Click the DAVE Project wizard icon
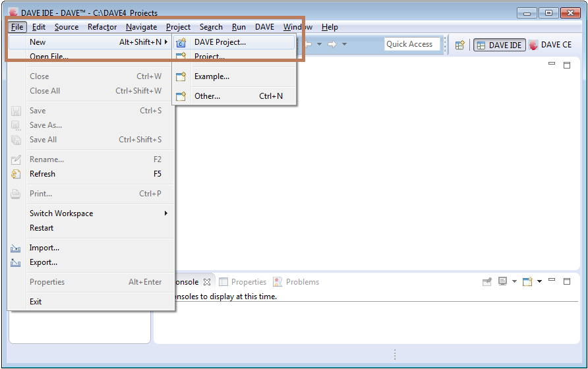 (181, 43)
